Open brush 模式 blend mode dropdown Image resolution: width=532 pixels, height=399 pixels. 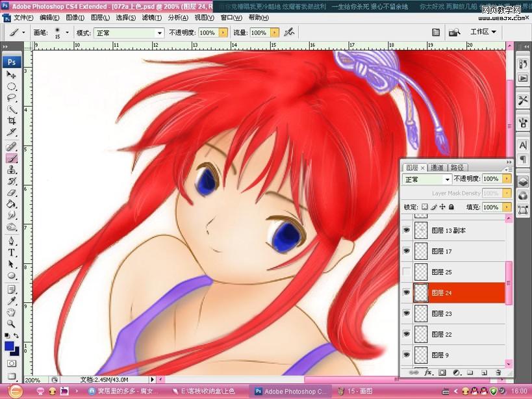tap(129, 32)
